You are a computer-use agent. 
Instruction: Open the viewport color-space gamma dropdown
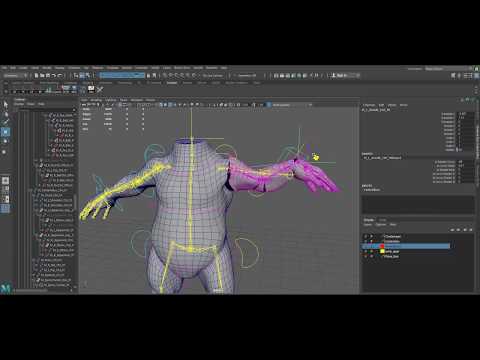coord(291,105)
